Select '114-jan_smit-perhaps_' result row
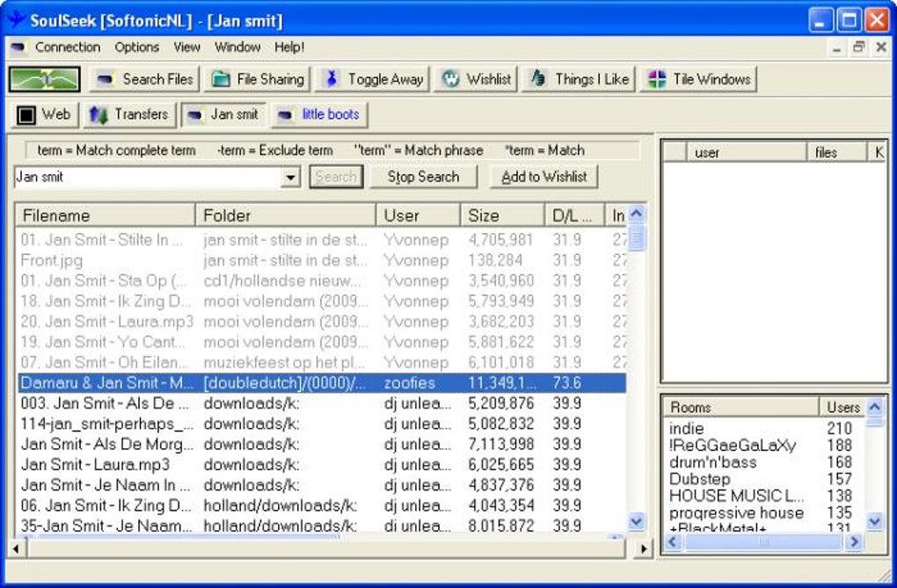Image resolution: width=897 pixels, height=588 pixels. [x=322, y=424]
